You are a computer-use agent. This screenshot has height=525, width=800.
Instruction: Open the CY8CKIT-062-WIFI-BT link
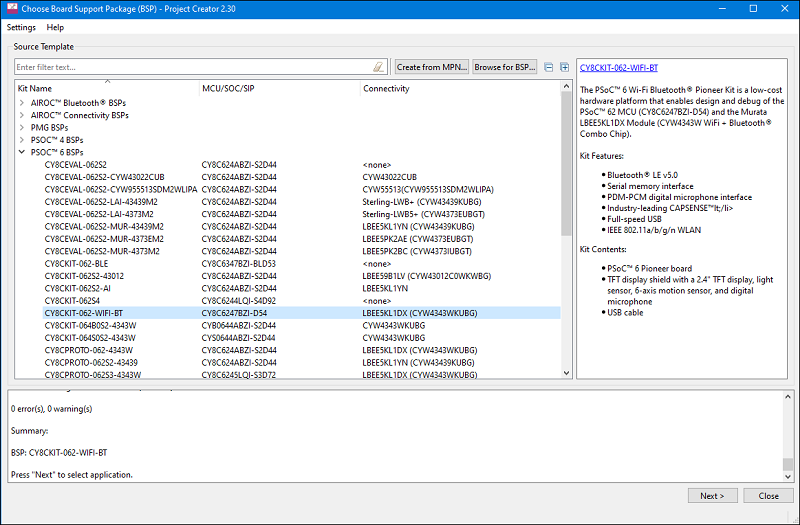point(619,67)
